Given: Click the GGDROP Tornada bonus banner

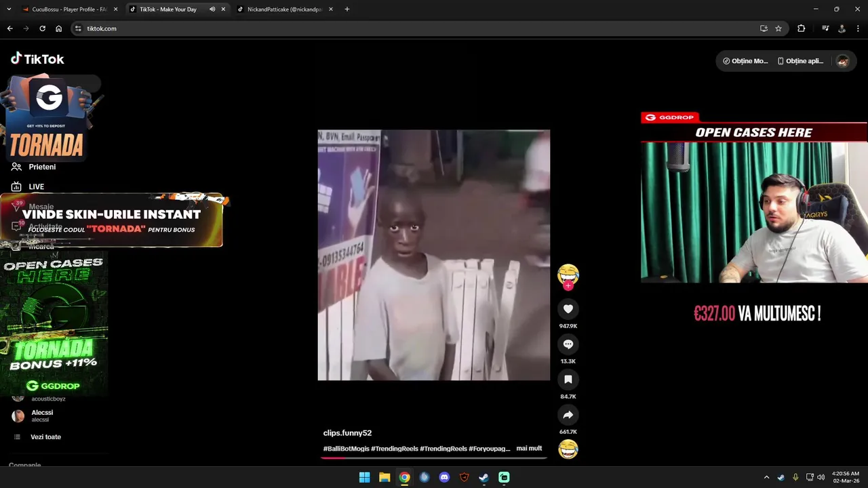Looking at the screenshot, I should tap(54, 324).
